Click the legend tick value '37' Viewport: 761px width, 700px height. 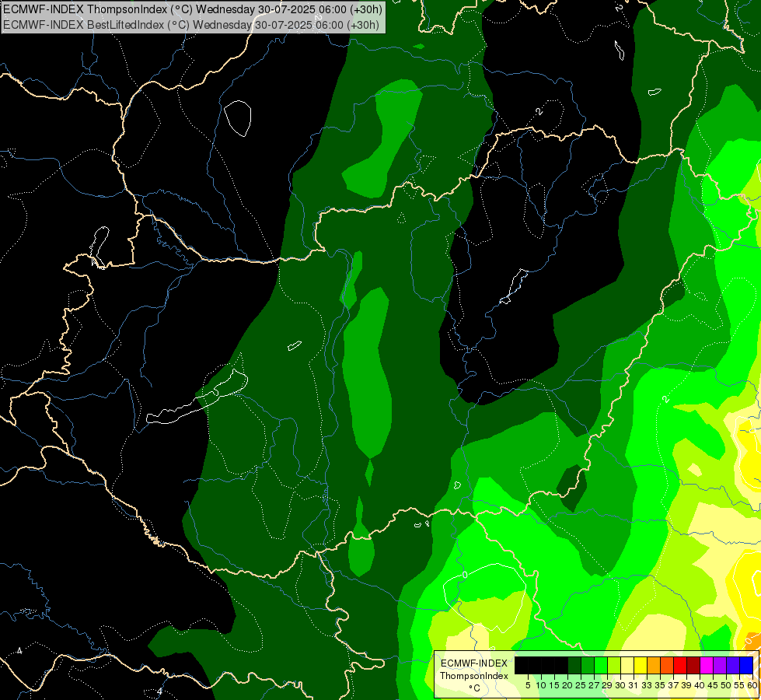[674, 685]
